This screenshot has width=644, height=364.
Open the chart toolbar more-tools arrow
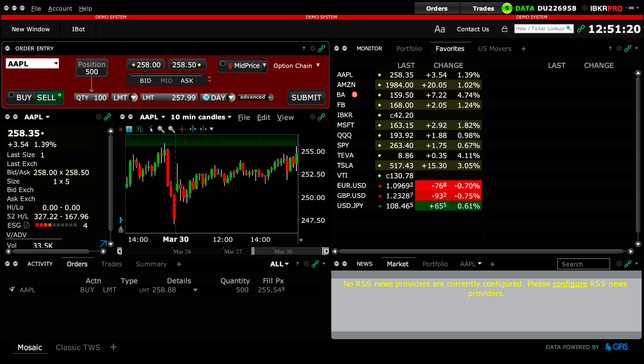[x=212, y=129]
